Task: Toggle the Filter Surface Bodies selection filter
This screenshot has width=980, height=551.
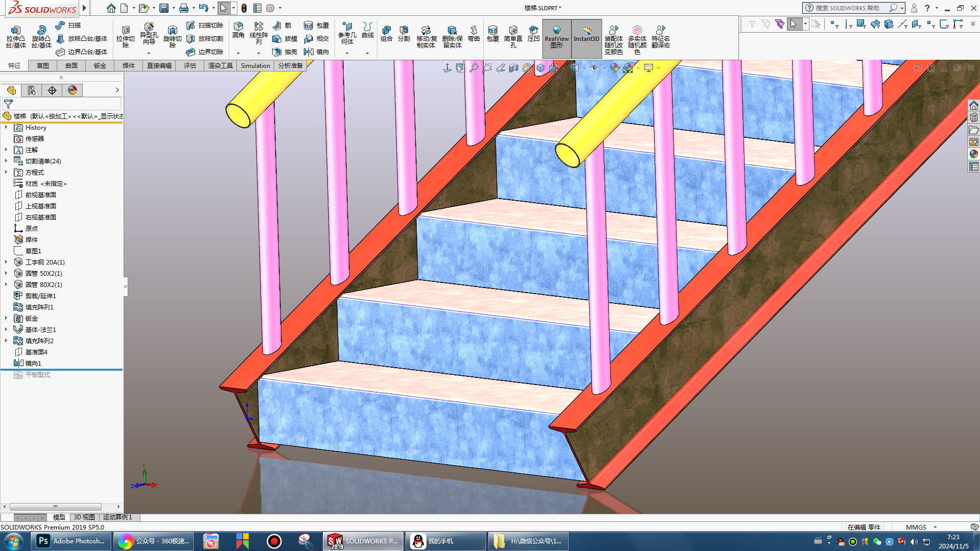Action: click(x=875, y=24)
